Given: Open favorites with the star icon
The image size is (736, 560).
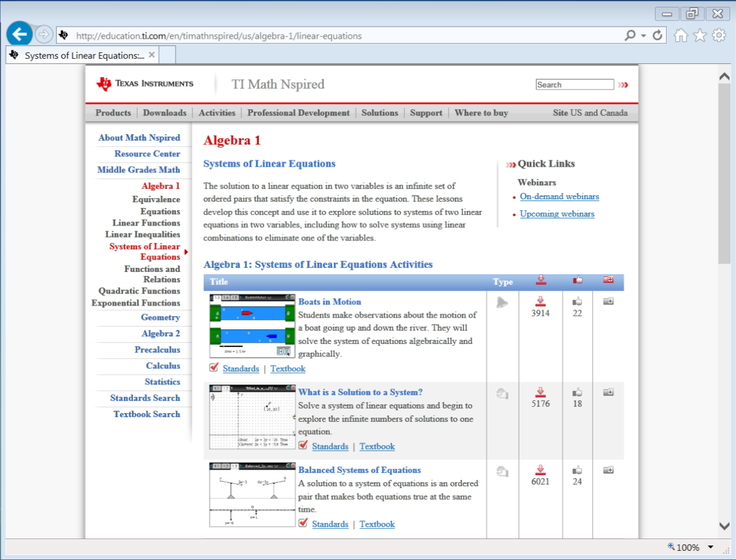Looking at the screenshot, I should pyautogui.click(x=700, y=35).
